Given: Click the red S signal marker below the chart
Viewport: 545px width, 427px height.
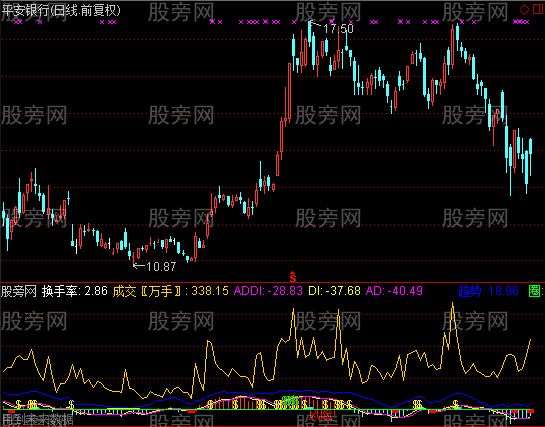Looking at the screenshot, I should [293, 277].
